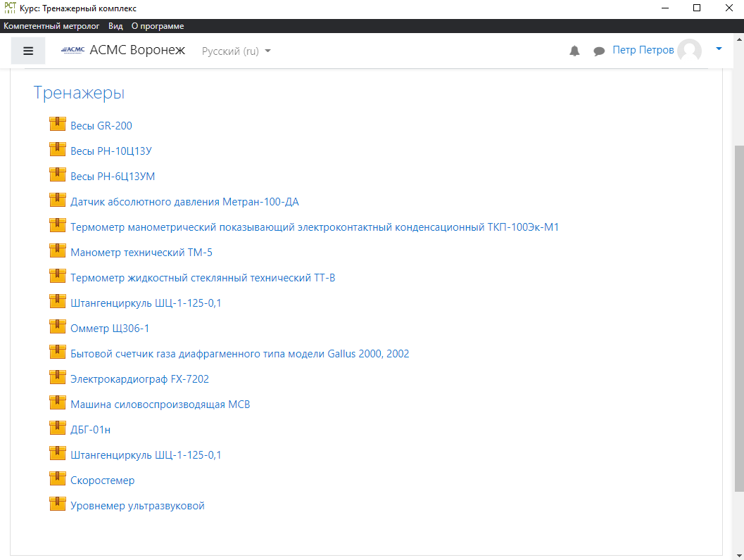Open the ДБГ-01н trainer link

pos(90,430)
